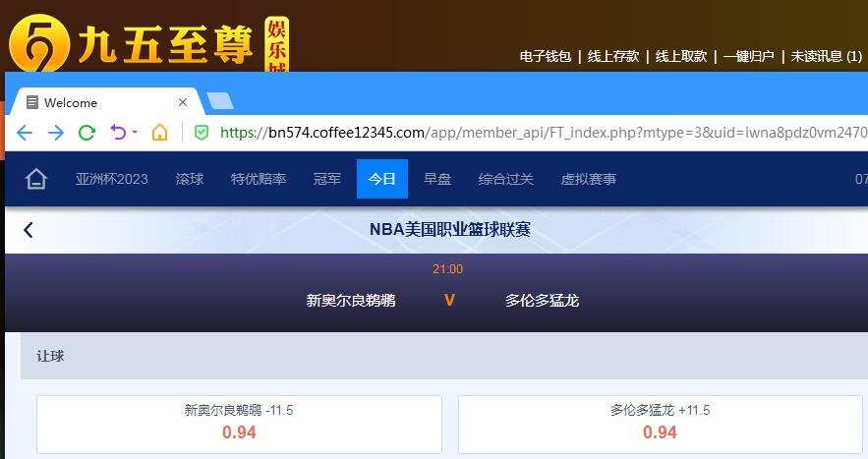Click team name 新奥尔良鹈鹕 in the match header
Screen dimensions: 868x459
coord(351,301)
